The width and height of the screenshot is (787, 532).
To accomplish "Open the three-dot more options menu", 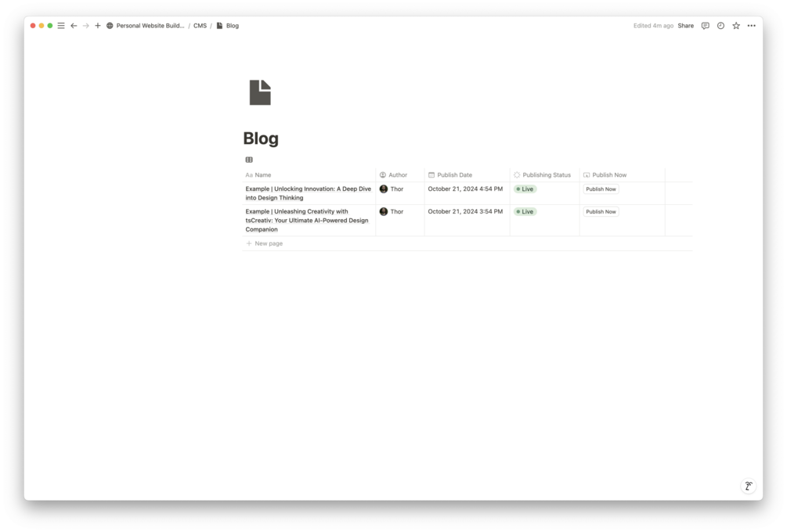I will [751, 26].
